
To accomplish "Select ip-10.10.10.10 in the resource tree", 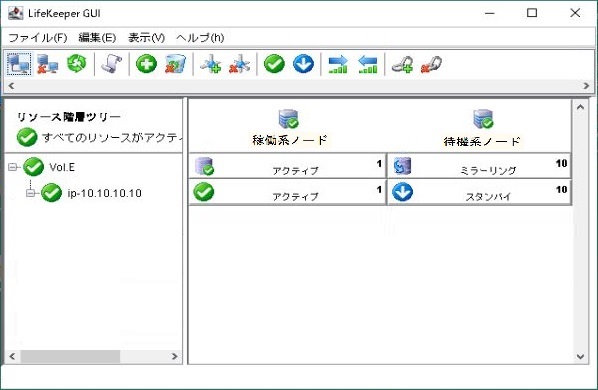I will (x=104, y=193).
